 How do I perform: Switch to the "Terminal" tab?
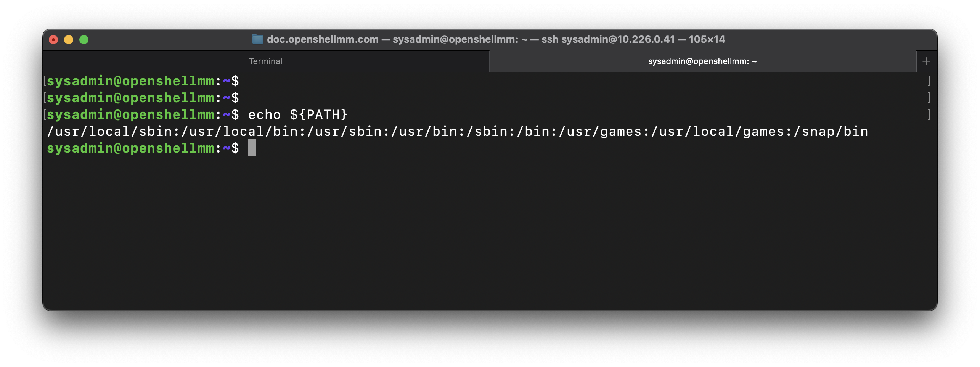(265, 61)
